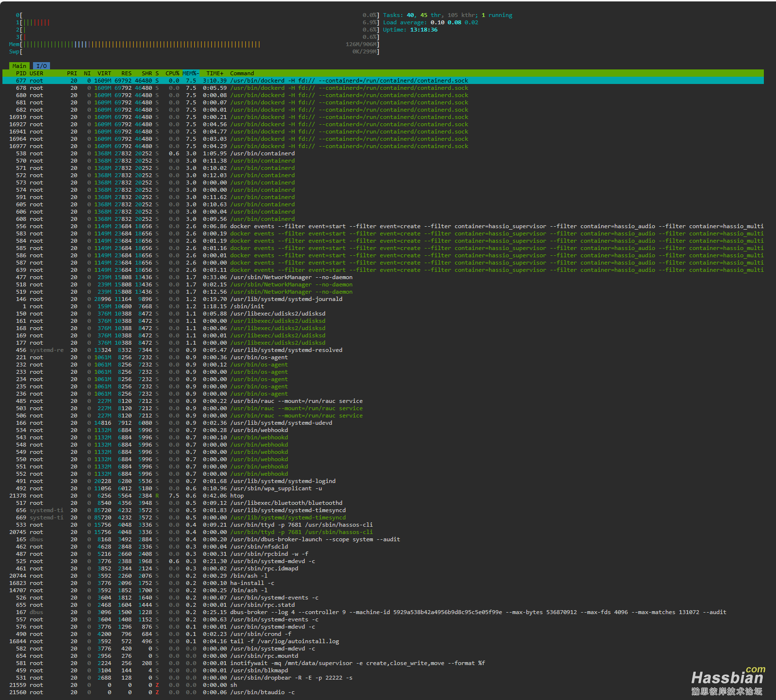Select the htop process row PID 21378
The image size is (776, 700).
click(x=383, y=496)
